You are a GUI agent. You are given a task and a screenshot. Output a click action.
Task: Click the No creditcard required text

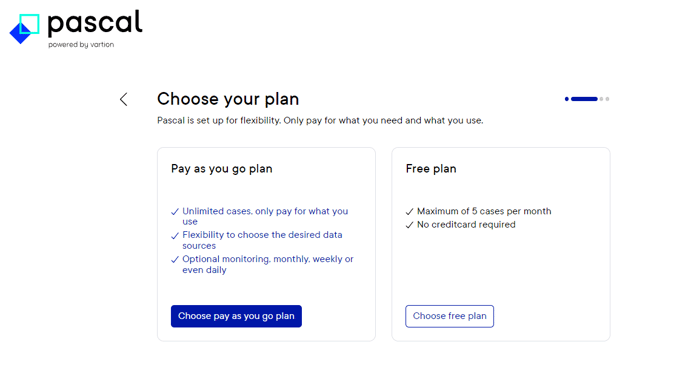coord(466,225)
